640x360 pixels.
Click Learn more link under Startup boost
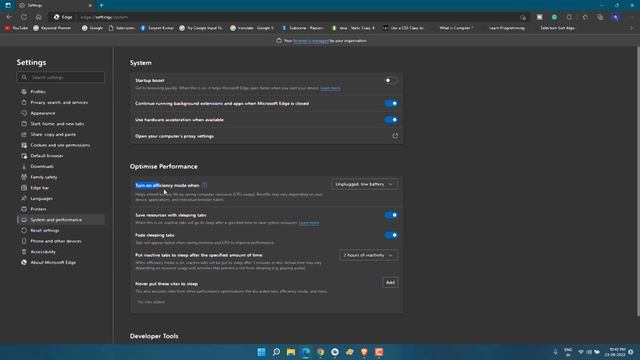click(330, 88)
